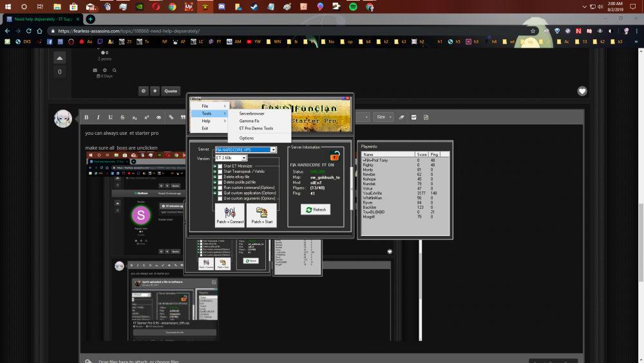644x363 pixels.
Task: Sort the player list by the Name column
Action: (388, 154)
